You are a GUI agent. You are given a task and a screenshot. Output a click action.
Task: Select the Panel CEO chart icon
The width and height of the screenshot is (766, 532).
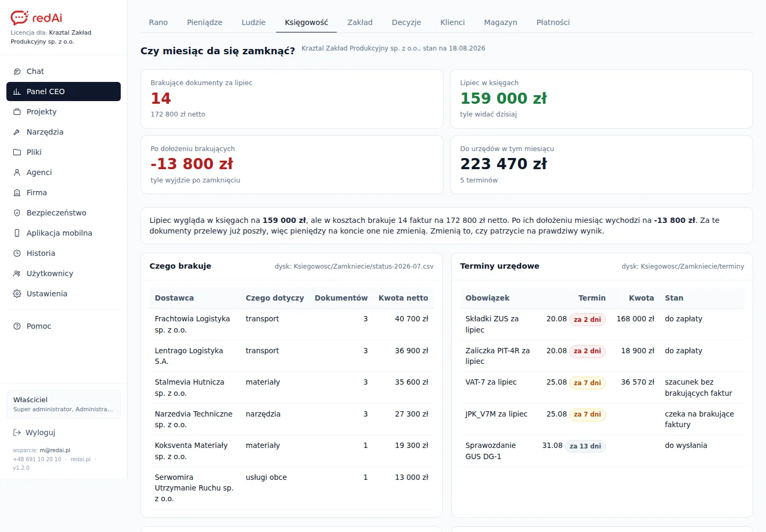17,92
